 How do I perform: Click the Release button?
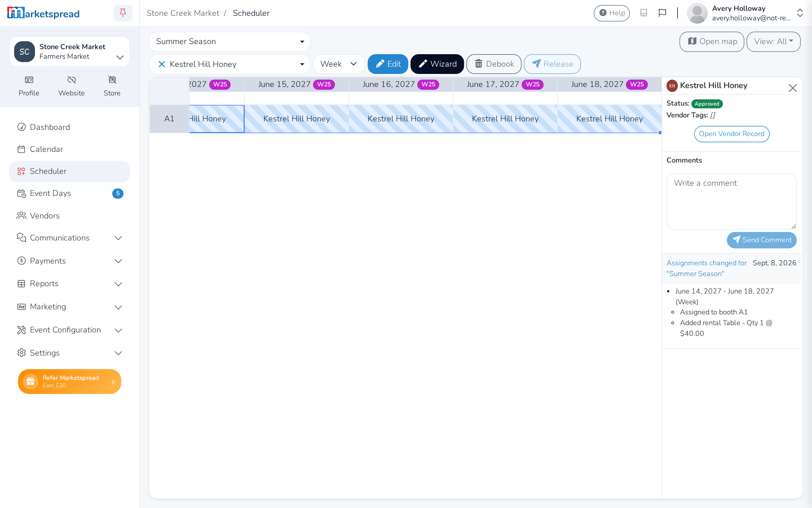(x=552, y=64)
